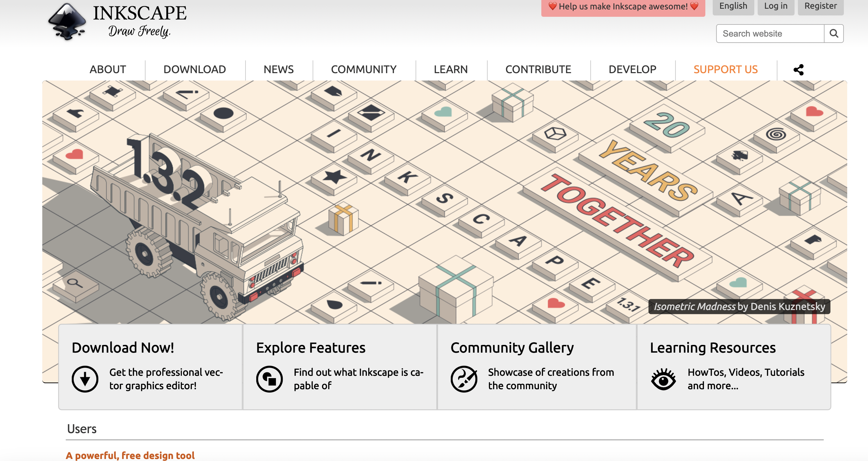Viewport: 868px width, 461px height.
Task: Open the COMMUNITY menu
Action: click(x=364, y=69)
